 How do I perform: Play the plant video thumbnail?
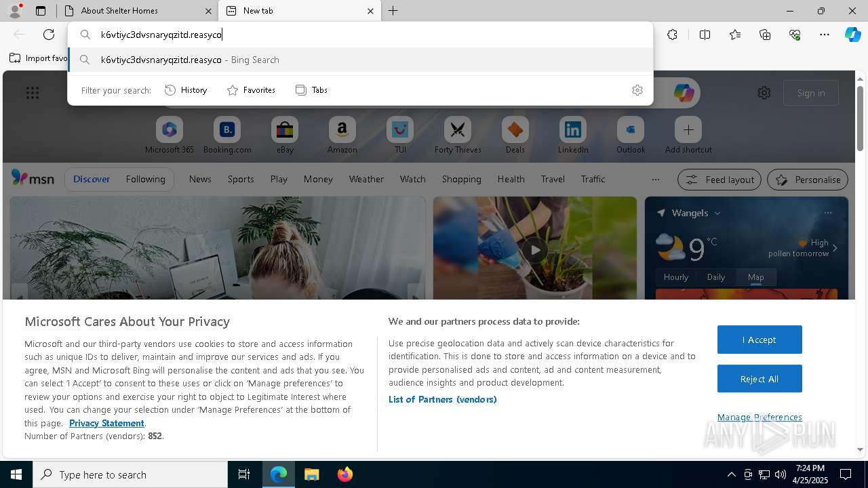click(x=535, y=250)
